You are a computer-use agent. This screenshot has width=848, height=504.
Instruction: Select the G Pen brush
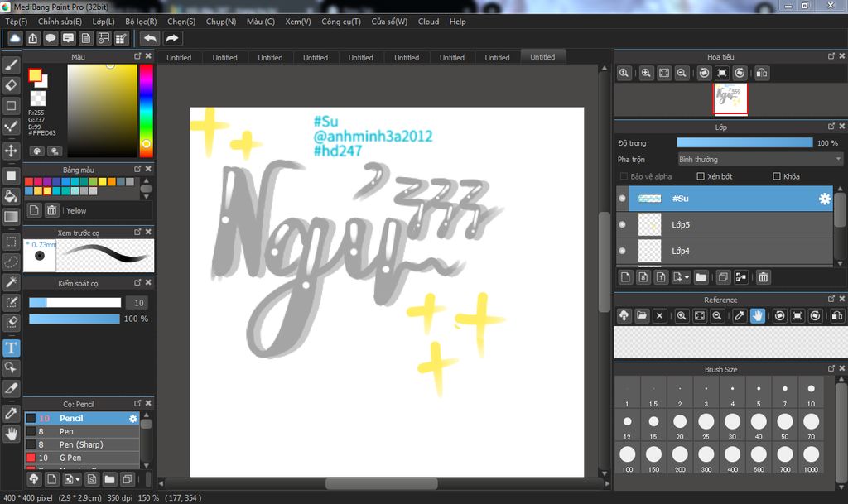pyautogui.click(x=70, y=458)
